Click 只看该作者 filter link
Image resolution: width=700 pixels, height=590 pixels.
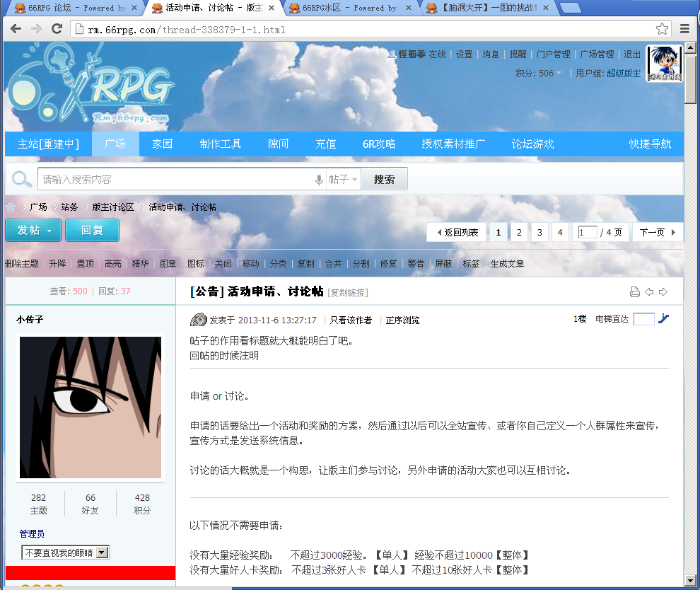click(x=351, y=320)
